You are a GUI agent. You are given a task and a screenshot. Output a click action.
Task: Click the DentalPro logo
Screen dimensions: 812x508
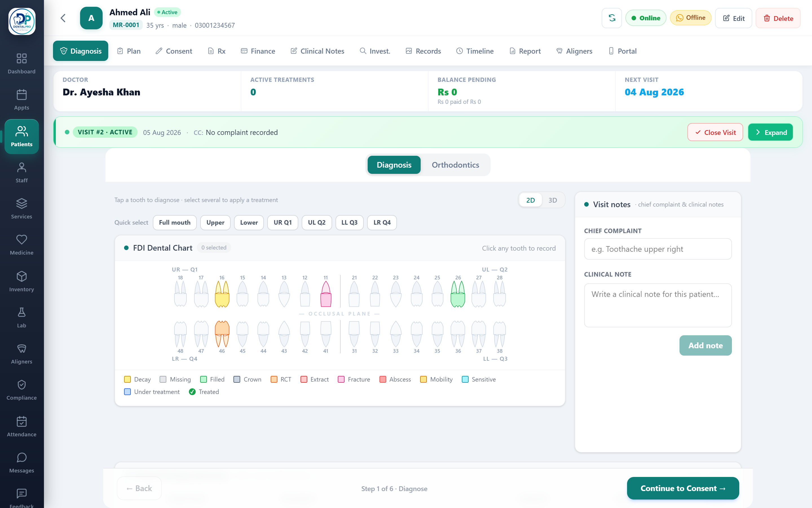[x=22, y=21]
